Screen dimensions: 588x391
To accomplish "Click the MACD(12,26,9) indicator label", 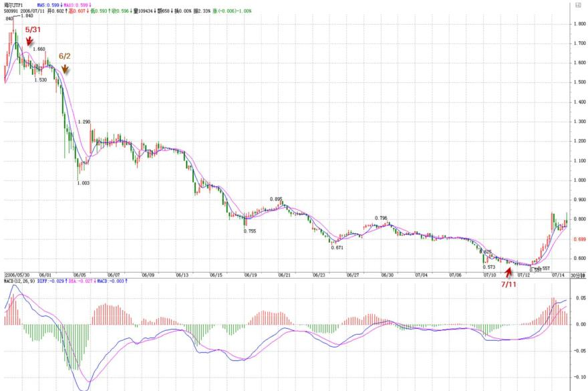I will click(x=19, y=281).
